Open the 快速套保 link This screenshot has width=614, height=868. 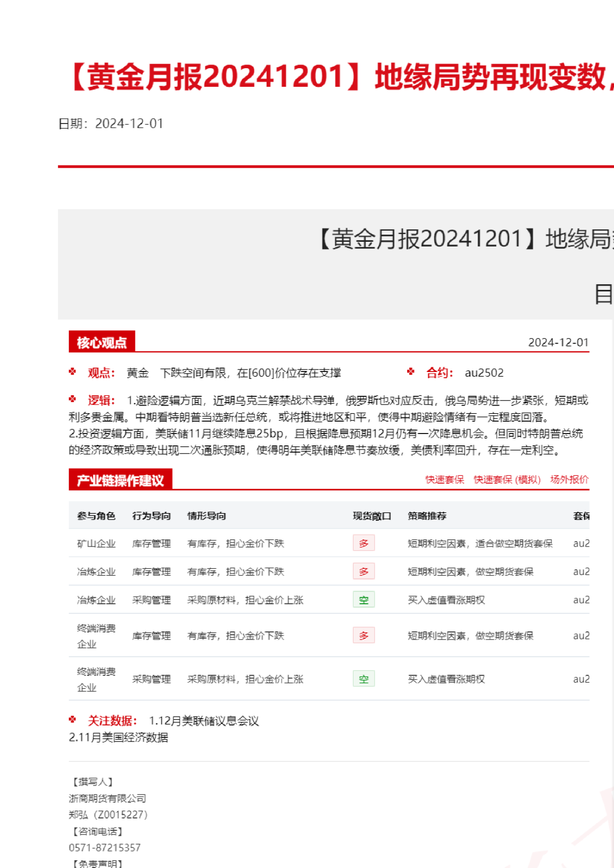pos(444,479)
